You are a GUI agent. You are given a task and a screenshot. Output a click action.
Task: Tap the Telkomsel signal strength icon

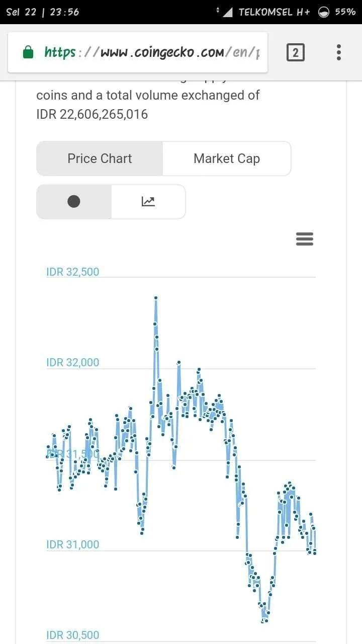pyautogui.click(x=227, y=12)
